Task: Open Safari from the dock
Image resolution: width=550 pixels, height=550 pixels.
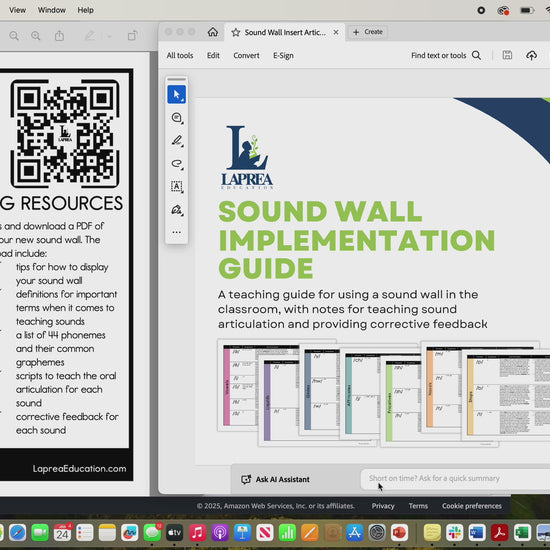Action: 18,533
